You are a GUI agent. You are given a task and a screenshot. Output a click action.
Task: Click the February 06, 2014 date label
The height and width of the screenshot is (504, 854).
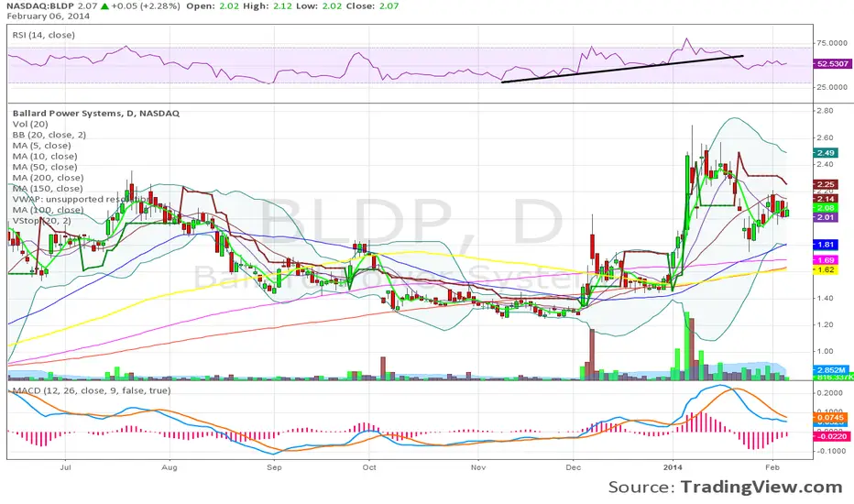[49, 16]
